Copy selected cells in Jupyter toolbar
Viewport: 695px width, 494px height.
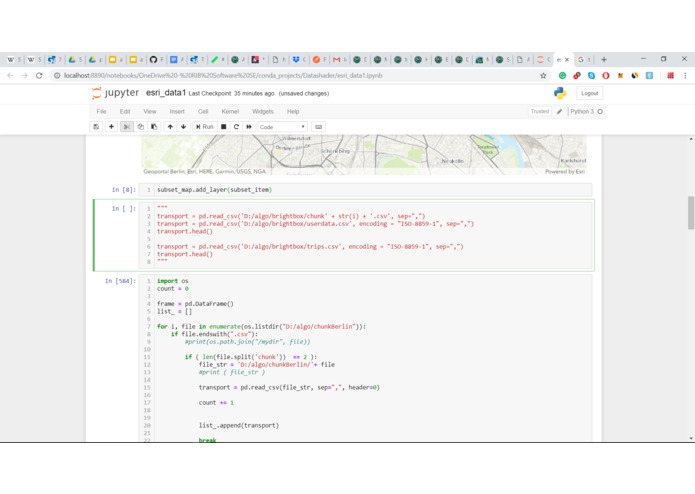pos(141,127)
